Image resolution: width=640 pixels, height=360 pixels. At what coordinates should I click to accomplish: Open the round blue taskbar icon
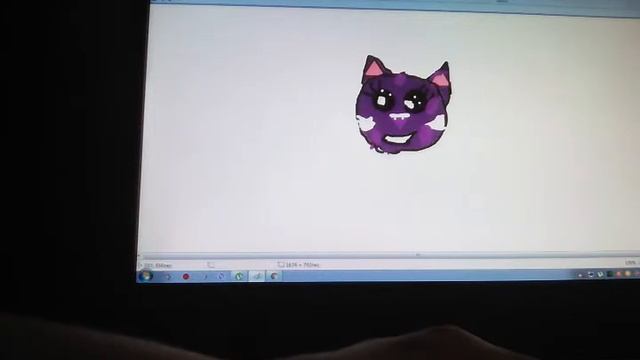(x=221, y=277)
